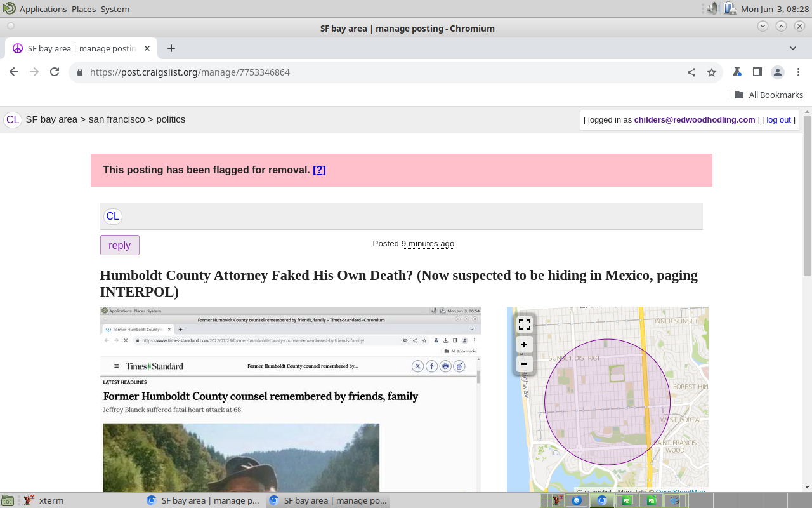Open the Chromium profile avatar menu
Screen dimensions: 812x508
(778, 72)
